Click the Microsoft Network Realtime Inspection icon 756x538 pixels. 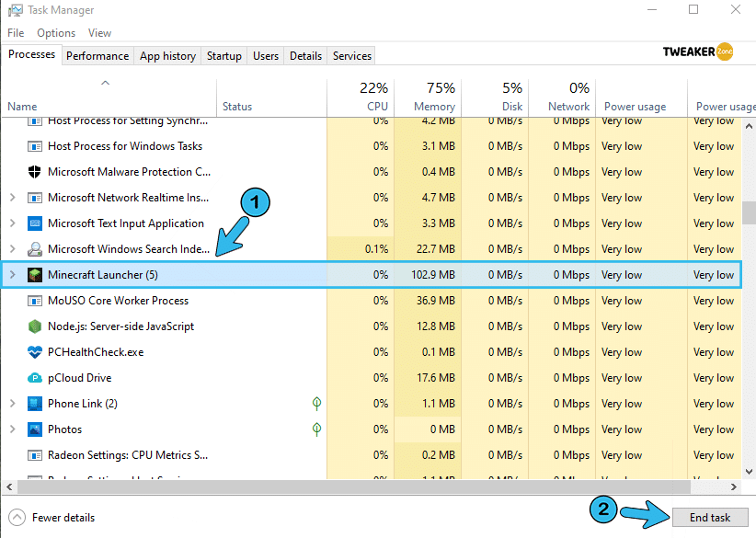tap(35, 198)
